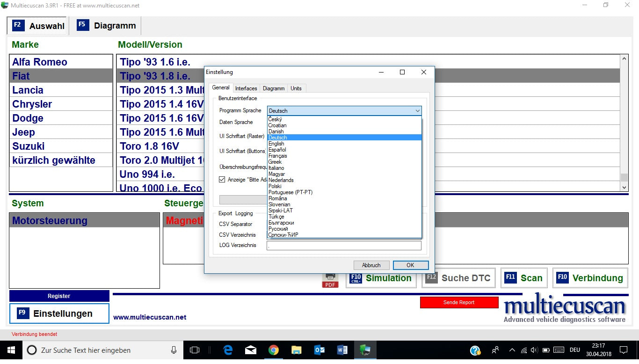This screenshot has height=364, width=639.
Task: Open Outlook from the taskbar
Action: (x=319, y=350)
